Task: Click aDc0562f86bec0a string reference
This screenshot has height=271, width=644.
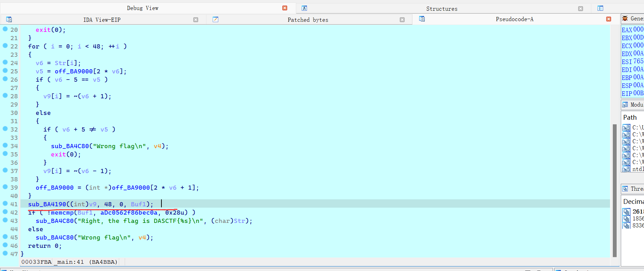Action: (129, 213)
